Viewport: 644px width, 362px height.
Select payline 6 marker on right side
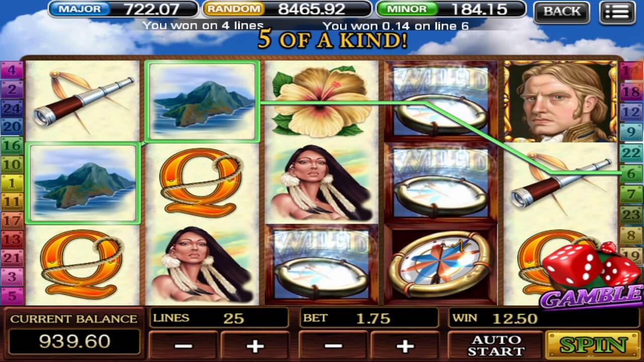coord(631,173)
